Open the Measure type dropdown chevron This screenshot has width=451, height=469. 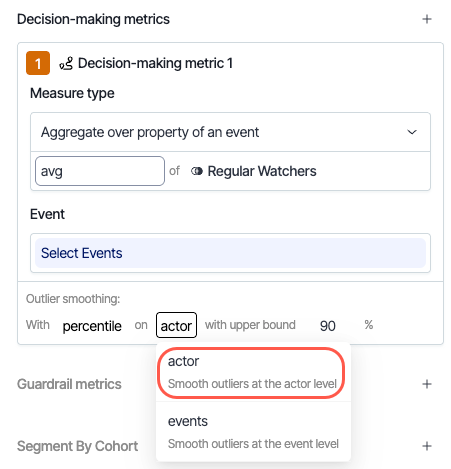click(412, 132)
